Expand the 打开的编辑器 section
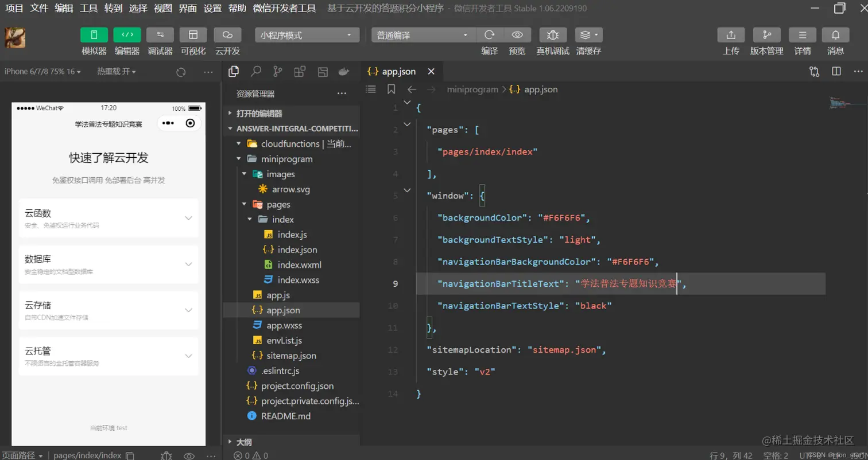868x460 pixels. click(x=292, y=114)
